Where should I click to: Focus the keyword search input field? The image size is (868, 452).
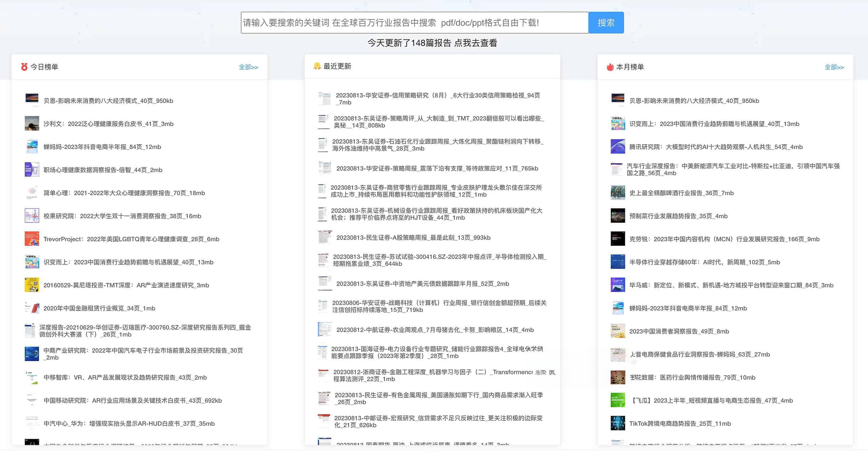(414, 23)
